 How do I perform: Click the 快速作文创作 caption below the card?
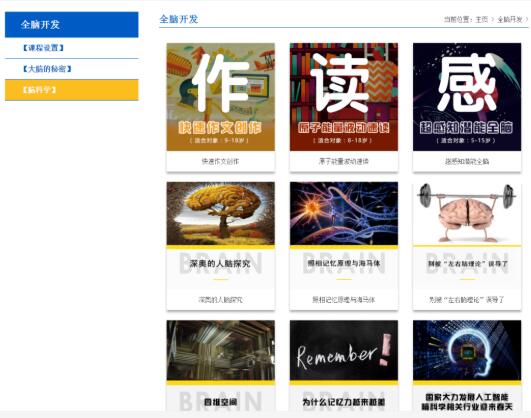(220, 162)
